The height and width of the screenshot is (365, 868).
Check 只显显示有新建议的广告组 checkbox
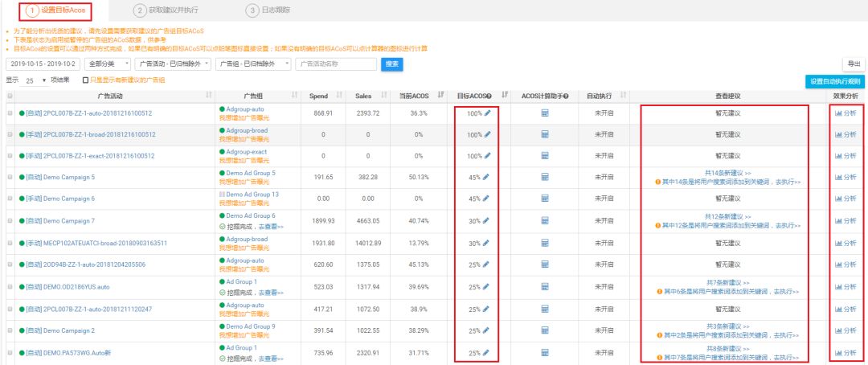[x=85, y=80]
